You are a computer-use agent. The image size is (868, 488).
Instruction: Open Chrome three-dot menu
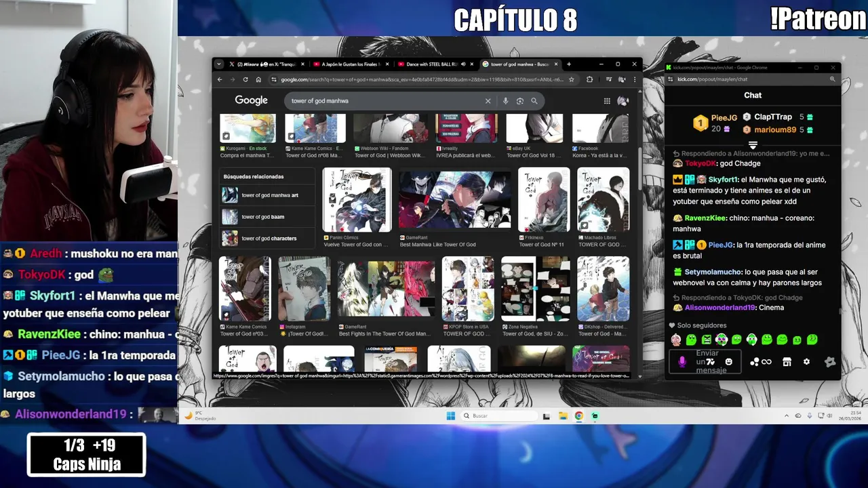click(x=634, y=79)
